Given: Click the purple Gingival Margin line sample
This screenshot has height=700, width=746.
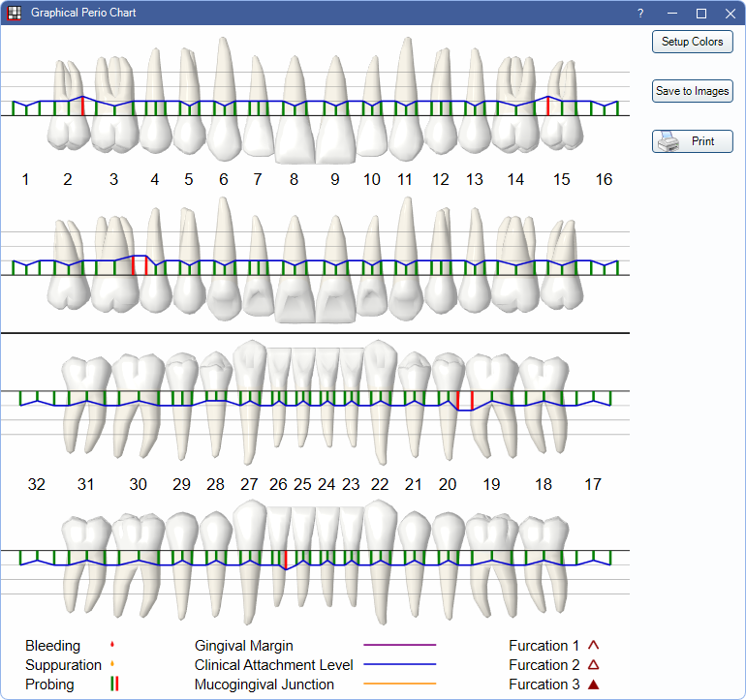Looking at the screenshot, I should point(399,645).
